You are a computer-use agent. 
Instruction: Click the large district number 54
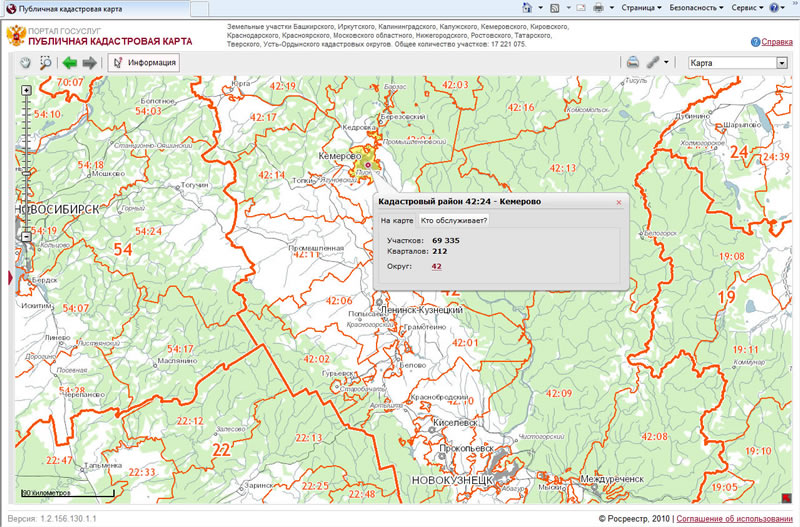[x=123, y=249]
